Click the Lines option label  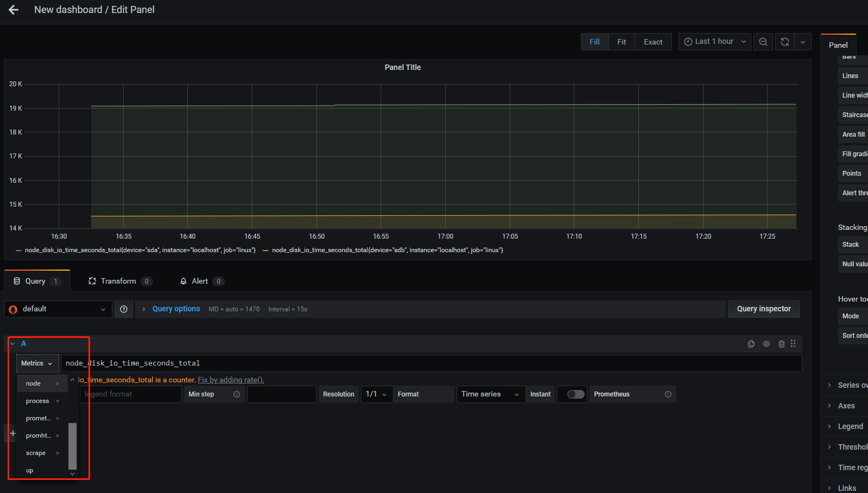[x=850, y=76]
